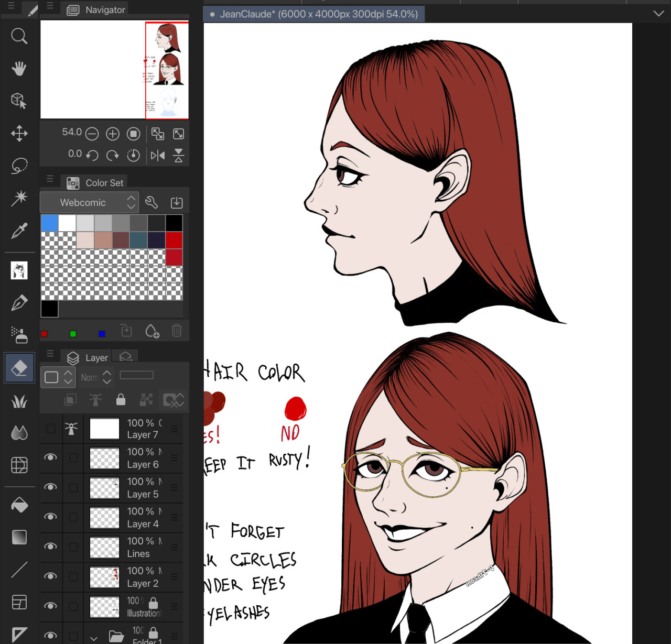671x644 pixels.
Task: Open the layer blending mode dropdown
Action: click(96, 377)
